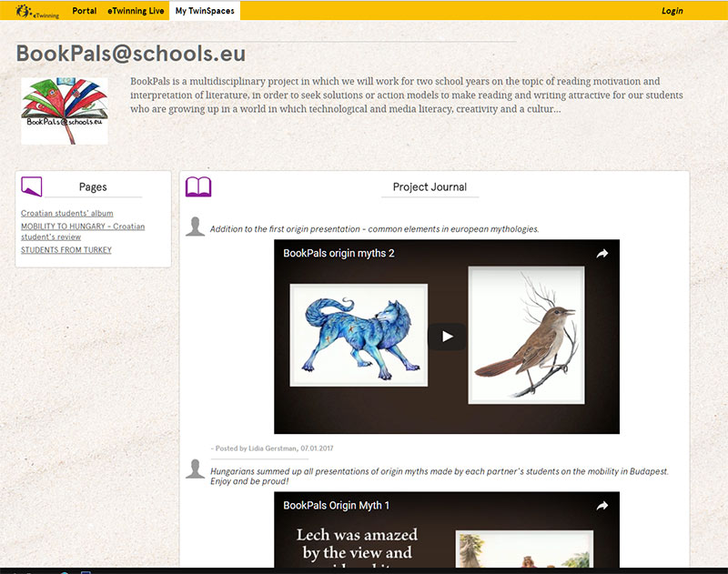The height and width of the screenshot is (574, 728).
Task: Click the blue wolf picture in the video
Action: (x=359, y=335)
